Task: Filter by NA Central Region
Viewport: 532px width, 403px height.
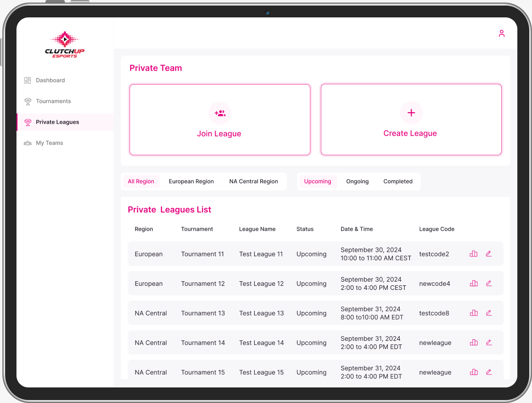Action: [254, 181]
